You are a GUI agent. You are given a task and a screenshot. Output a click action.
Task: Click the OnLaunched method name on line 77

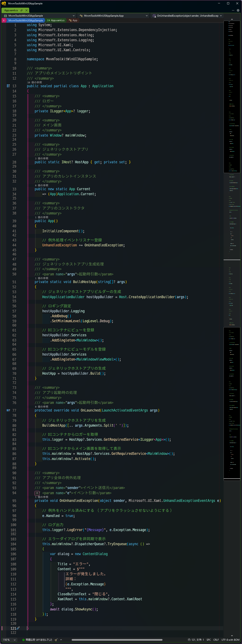point(90,410)
